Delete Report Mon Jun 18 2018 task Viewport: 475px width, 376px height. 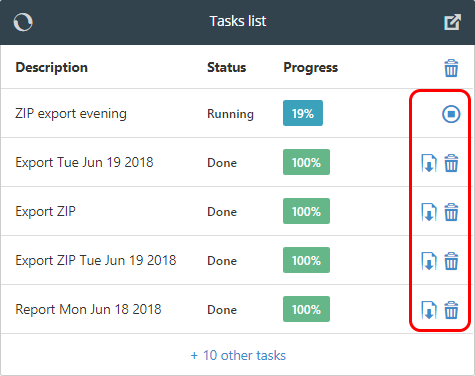click(451, 310)
